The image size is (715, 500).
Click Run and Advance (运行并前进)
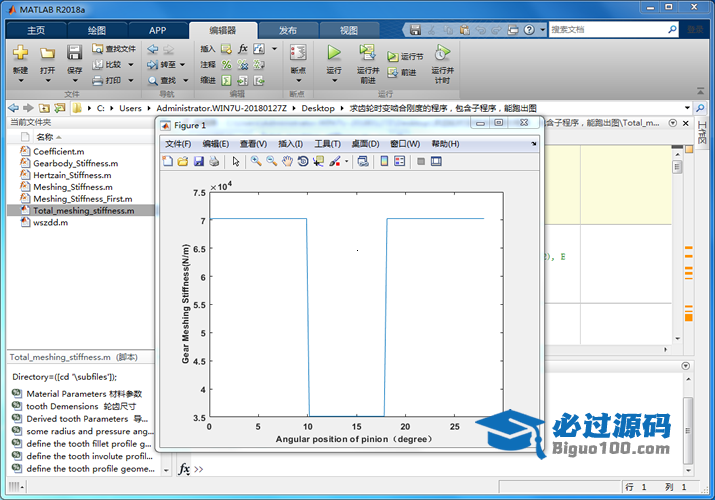tap(368, 64)
